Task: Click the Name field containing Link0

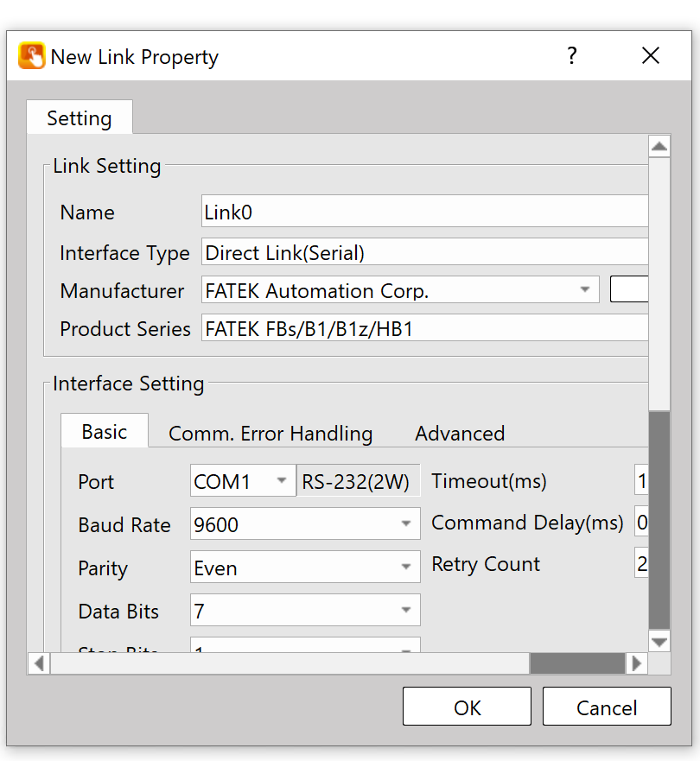Action: click(x=423, y=212)
